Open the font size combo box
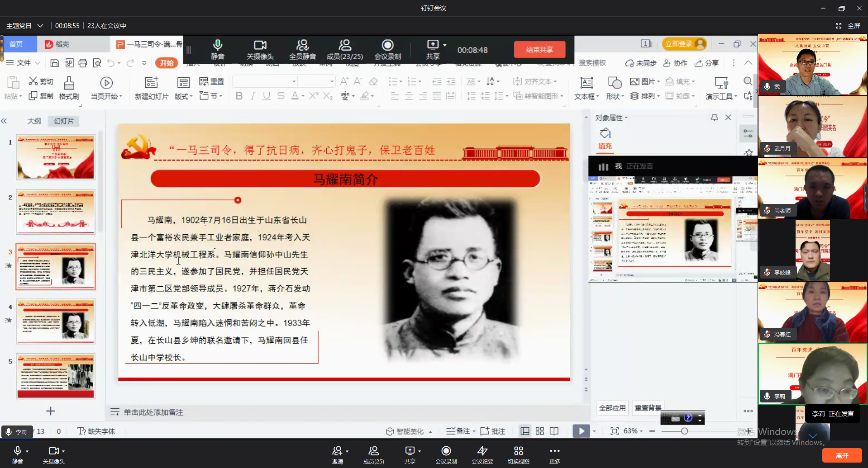Screen dimensions: 868x468 click(x=316, y=81)
